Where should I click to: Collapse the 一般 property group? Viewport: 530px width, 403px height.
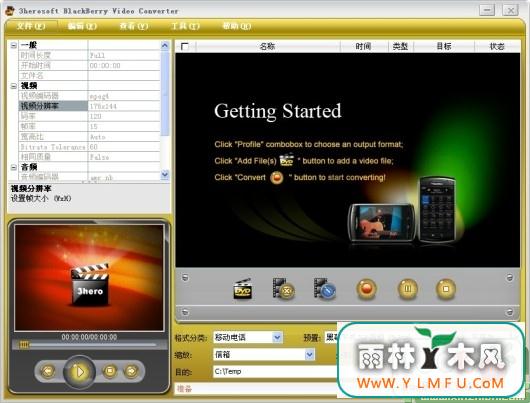14,45
